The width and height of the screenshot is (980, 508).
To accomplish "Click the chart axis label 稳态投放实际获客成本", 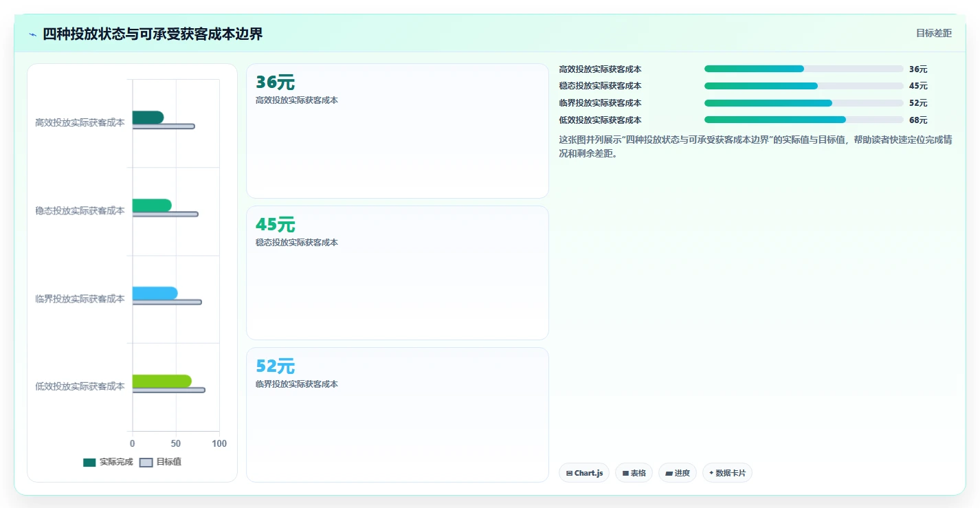I will click(80, 211).
